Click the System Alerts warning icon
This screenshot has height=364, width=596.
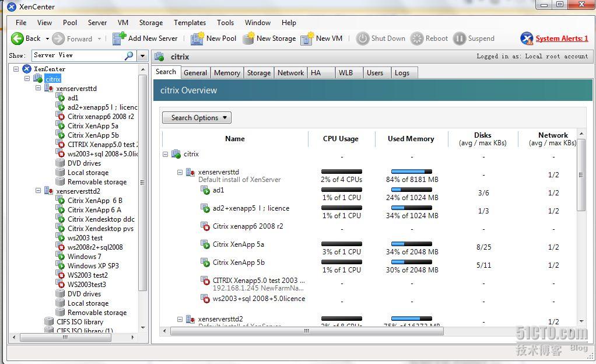[x=527, y=38]
